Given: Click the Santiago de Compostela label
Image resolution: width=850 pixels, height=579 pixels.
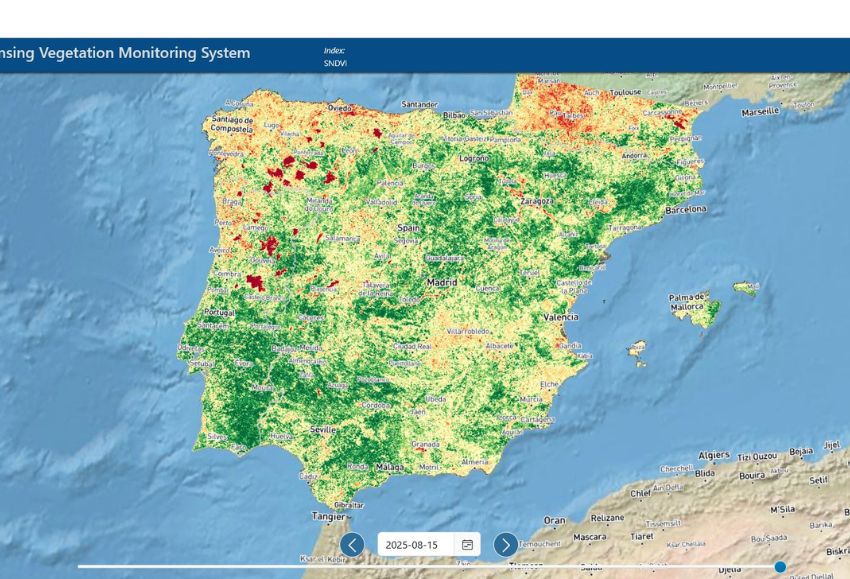Looking at the screenshot, I should point(232,124).
